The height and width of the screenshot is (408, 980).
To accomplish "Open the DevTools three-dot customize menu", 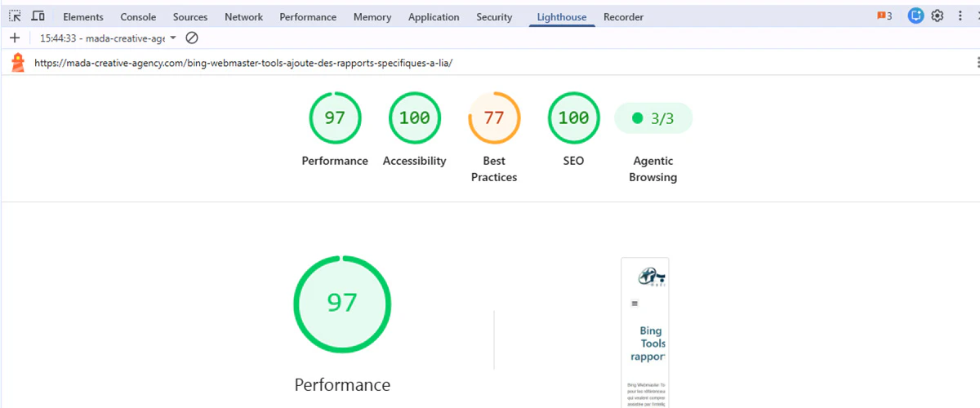I will click(x=960, y=16).
